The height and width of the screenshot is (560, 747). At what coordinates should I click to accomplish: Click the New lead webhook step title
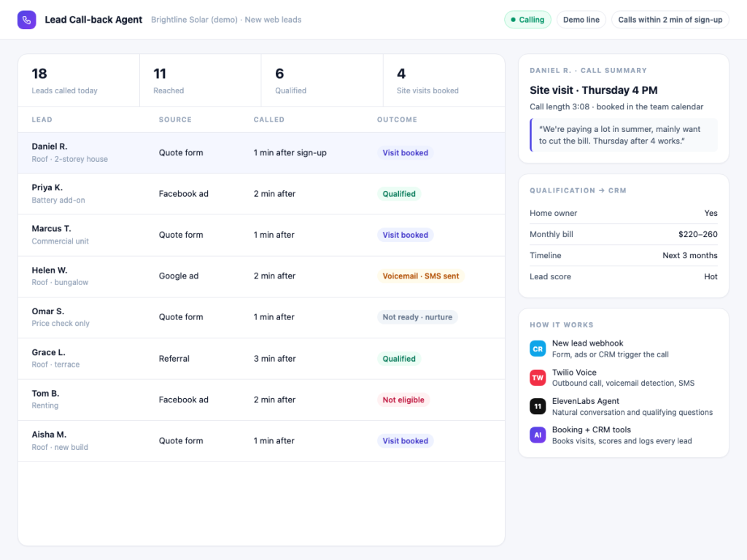[587, 343]
